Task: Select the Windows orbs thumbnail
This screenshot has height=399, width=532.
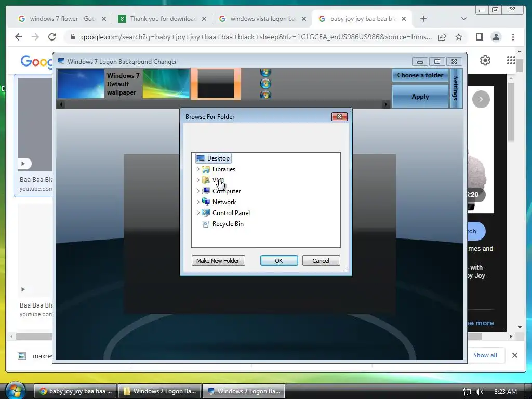Action: pos(265,84)
